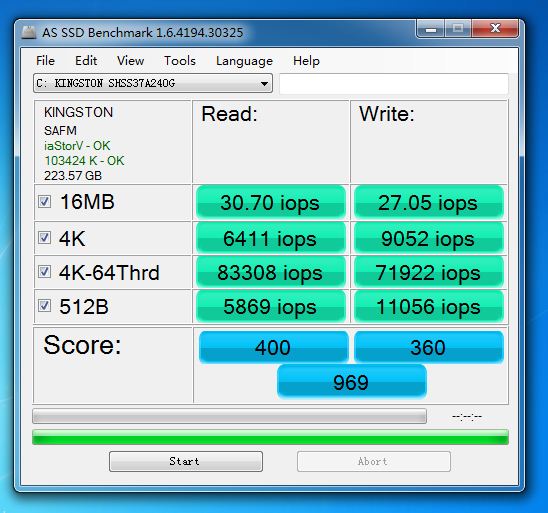Click the AS SSD Benchmark title bar icon
This screenshot has height=513, width=548.
29,32
